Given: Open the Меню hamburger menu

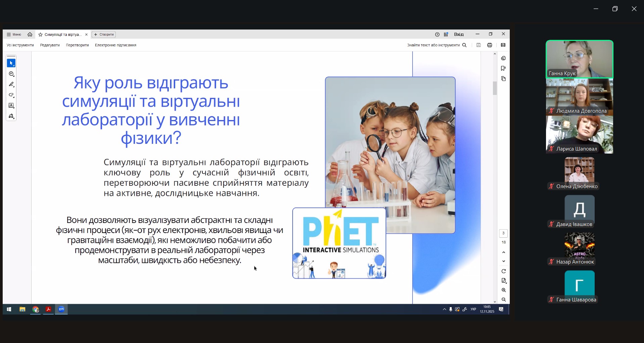Looking at the screenshot, I should (x=14, y=35).
